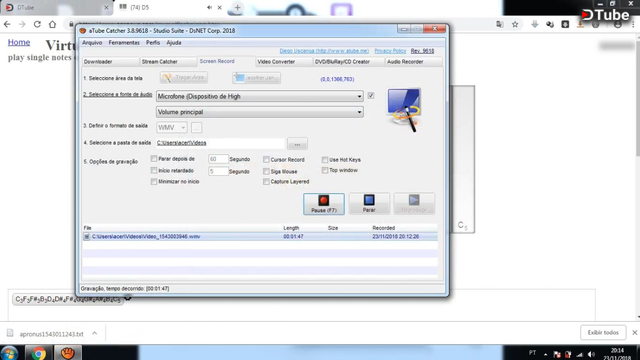Mute the (74) D5 tab audio icon
640x360 pixels.
209,7
